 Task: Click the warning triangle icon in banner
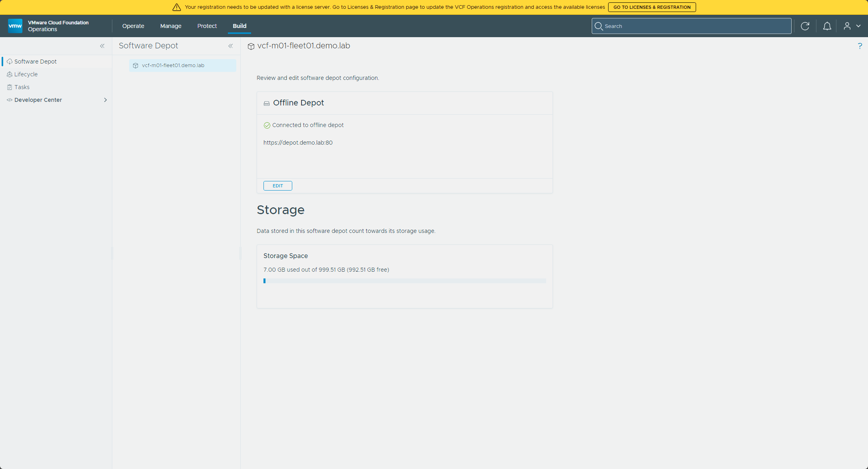(x=177, y=7)
